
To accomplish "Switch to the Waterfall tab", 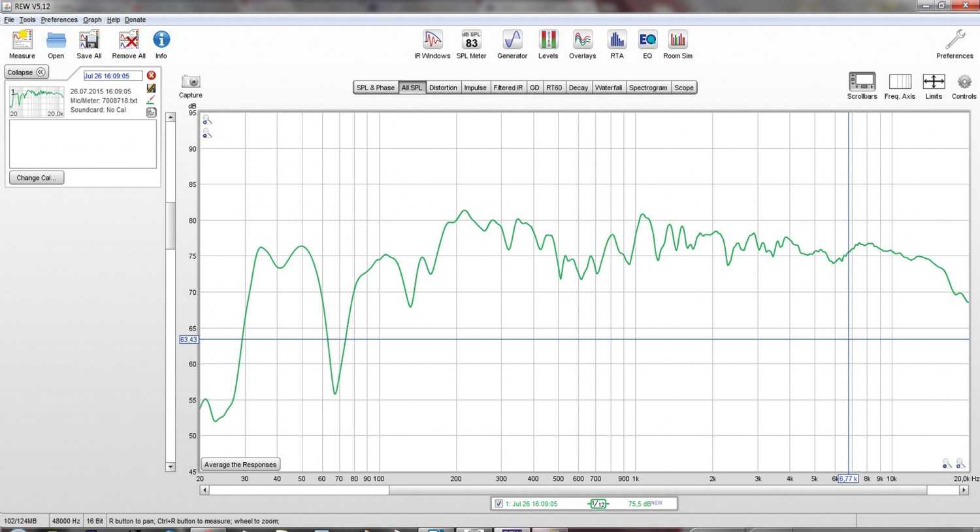I will click(608, 88).
